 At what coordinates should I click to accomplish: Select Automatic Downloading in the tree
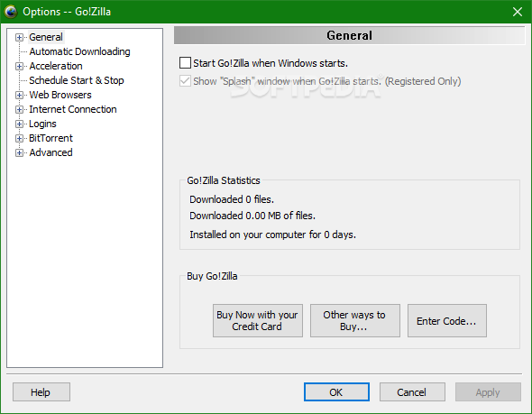click(x=79, y=51)
